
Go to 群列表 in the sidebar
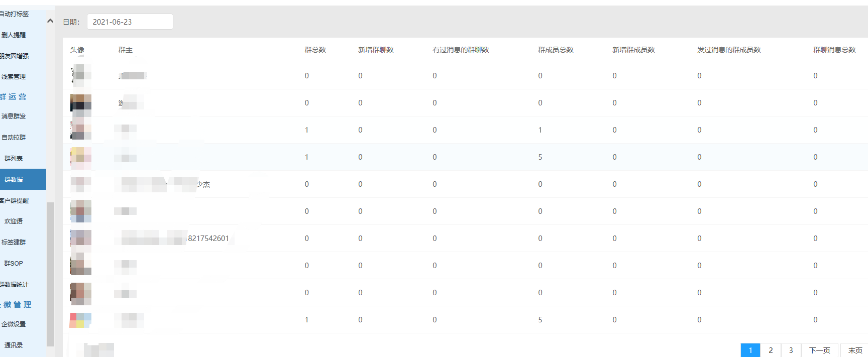click(x=14, y=159)
